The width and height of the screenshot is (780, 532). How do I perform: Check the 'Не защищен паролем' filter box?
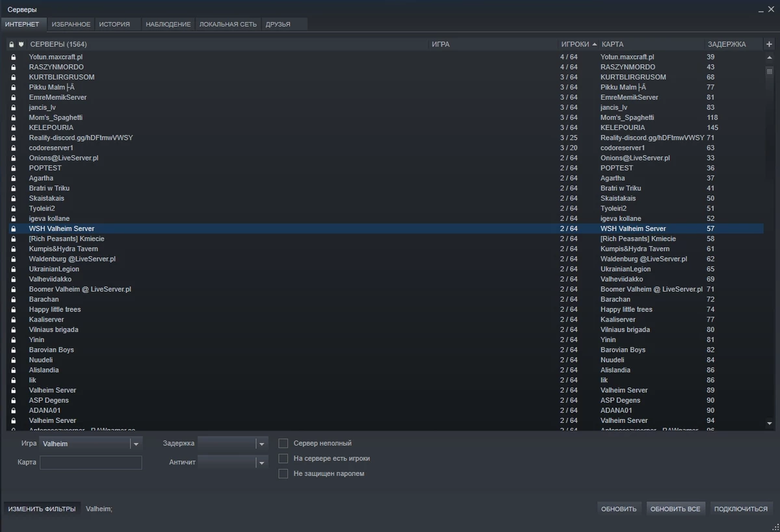[283, 474]
